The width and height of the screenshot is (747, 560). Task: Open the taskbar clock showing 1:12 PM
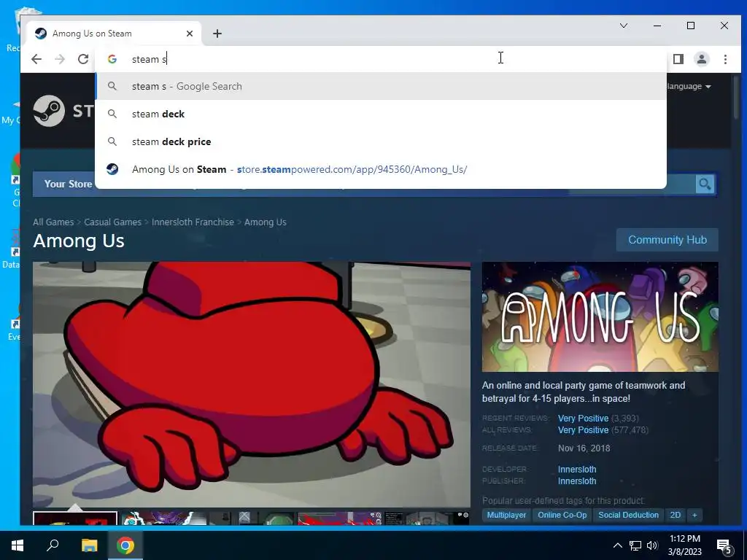pyautogui.click(x=684, y=545)
